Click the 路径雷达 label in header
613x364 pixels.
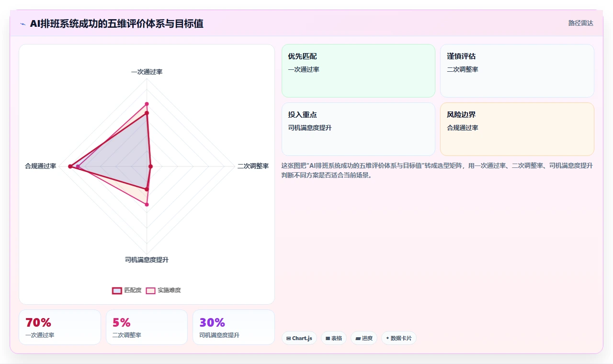[580, 23]
